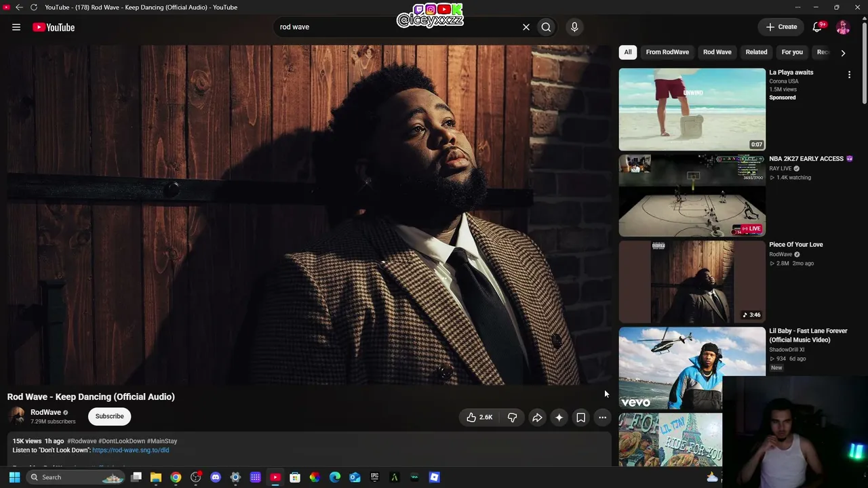868x488 pixels.
Task: Open the account avatar menu
Action: [x=843, y=27]
